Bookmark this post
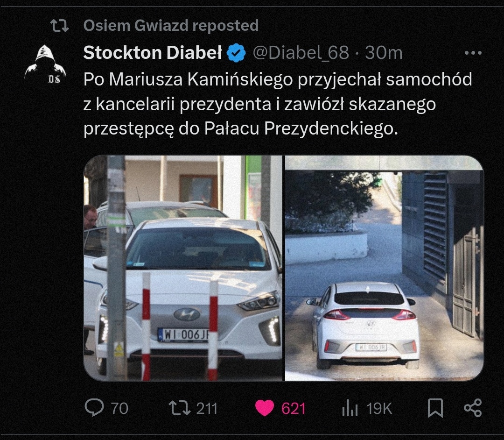This screenshot has height=440, width=504. pos(435,408)
